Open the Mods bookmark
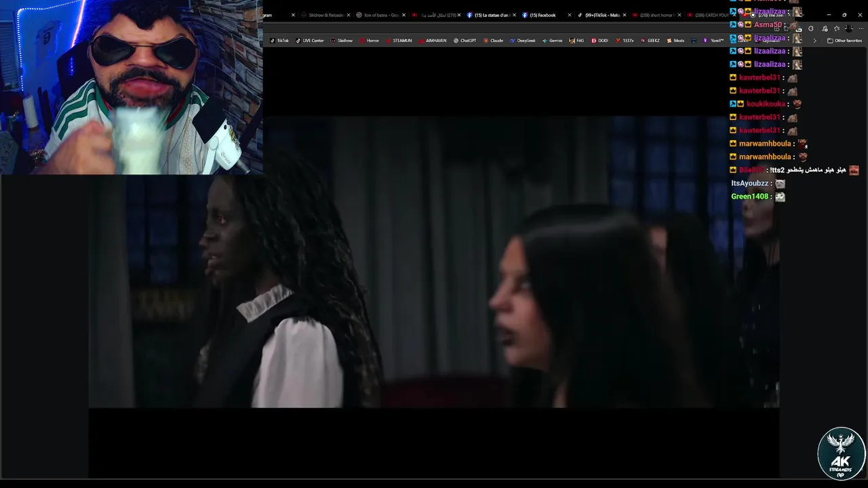The width and height of the screenshot is (868, 488). coord(675,41)
